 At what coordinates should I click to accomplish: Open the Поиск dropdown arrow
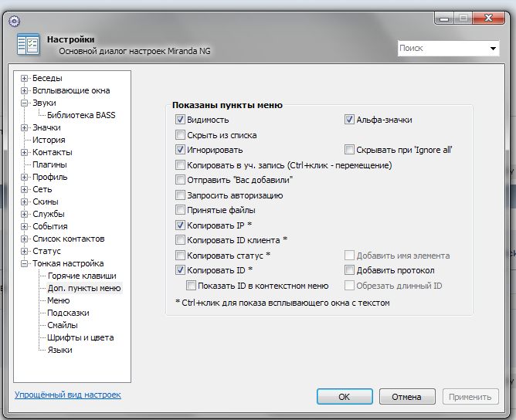click(493, 49)
